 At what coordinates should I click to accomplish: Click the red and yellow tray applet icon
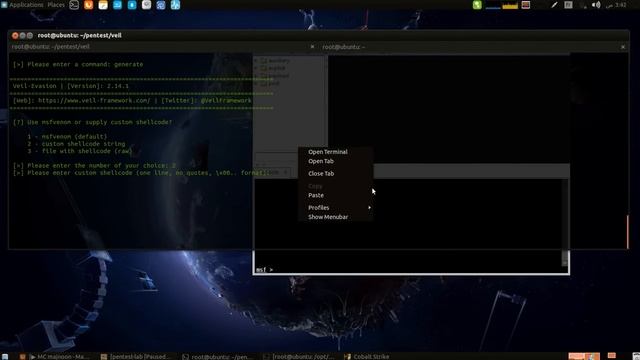(x=526, y=5)
